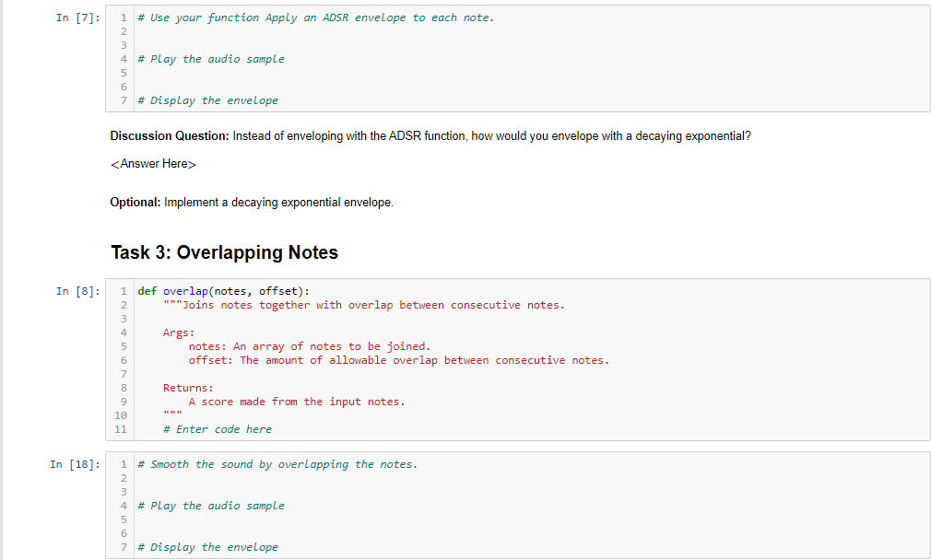Image resolution: width=931 pixels, height=560 pixels.
Task: Click line number 1 of first cell
Action: pyautogui.click(x=123, y=17)
